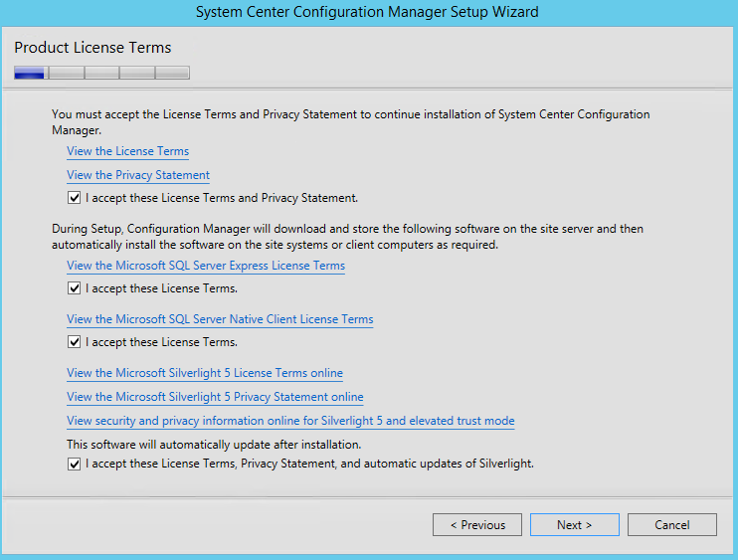Uncheck accept License Terms and Privacy Statement
This screenshot has width=738, height=560.
pos(74,198)
